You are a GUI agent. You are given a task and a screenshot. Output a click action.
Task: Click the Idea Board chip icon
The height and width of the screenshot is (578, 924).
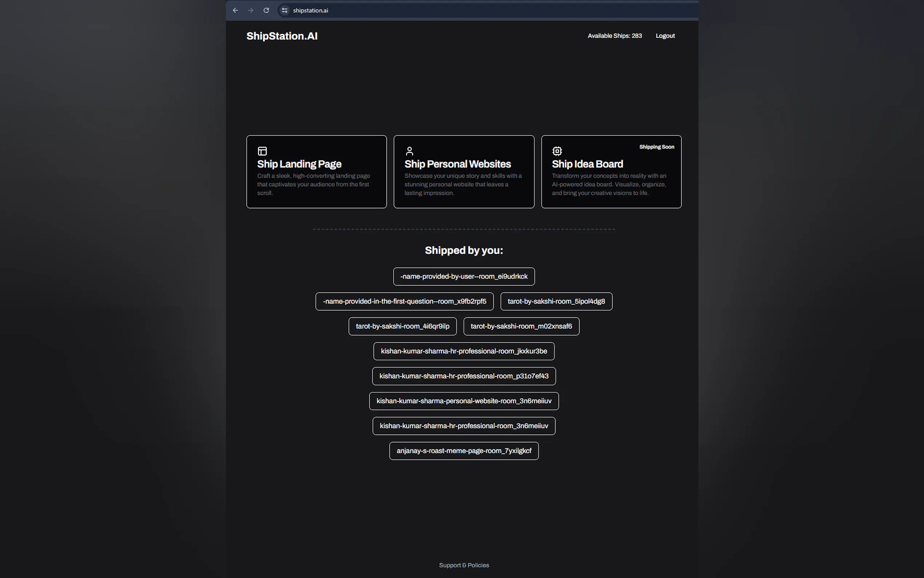557,151
